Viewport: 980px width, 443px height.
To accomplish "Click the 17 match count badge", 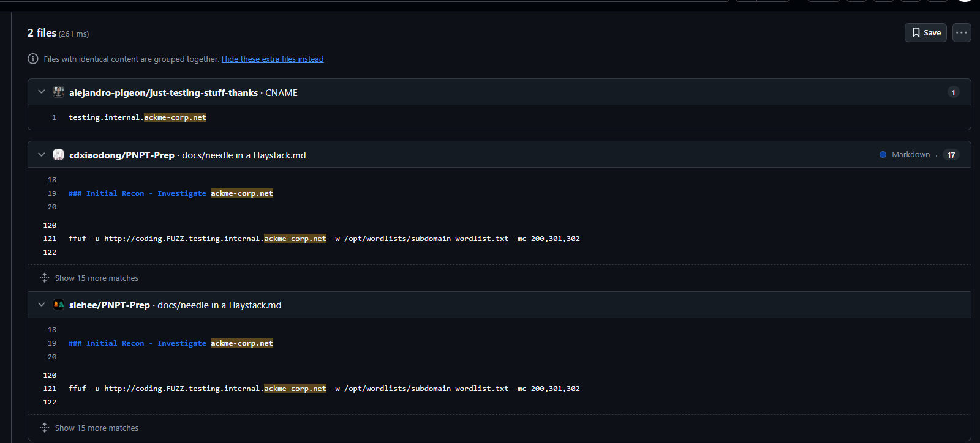I will tap(951, 155).
